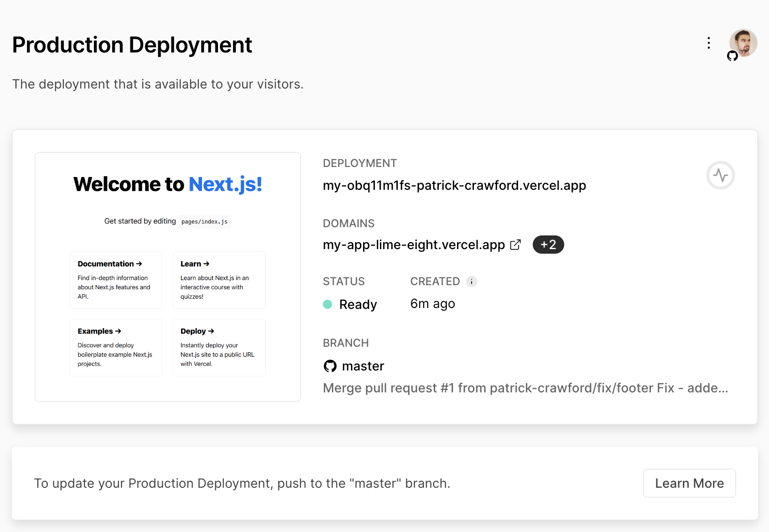Click the info icon next to CREATED
The width and height of the screenshot is (769, 532).
pyautogui.click(x=472, y=282)
